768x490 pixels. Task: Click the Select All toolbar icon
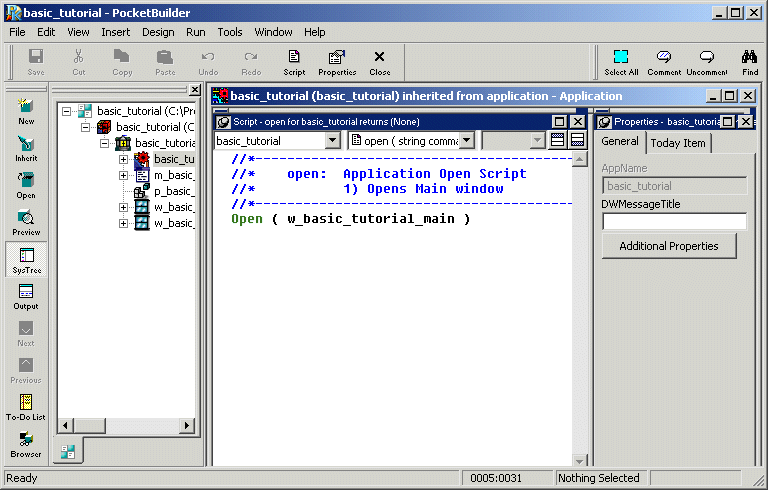click(621, 62)
